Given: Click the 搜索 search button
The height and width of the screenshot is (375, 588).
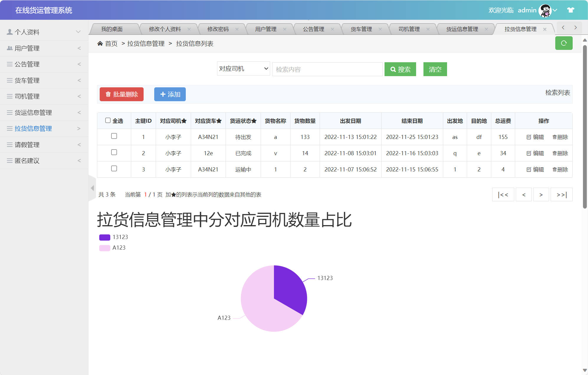Looking at the screenshot, I should 400,69.
